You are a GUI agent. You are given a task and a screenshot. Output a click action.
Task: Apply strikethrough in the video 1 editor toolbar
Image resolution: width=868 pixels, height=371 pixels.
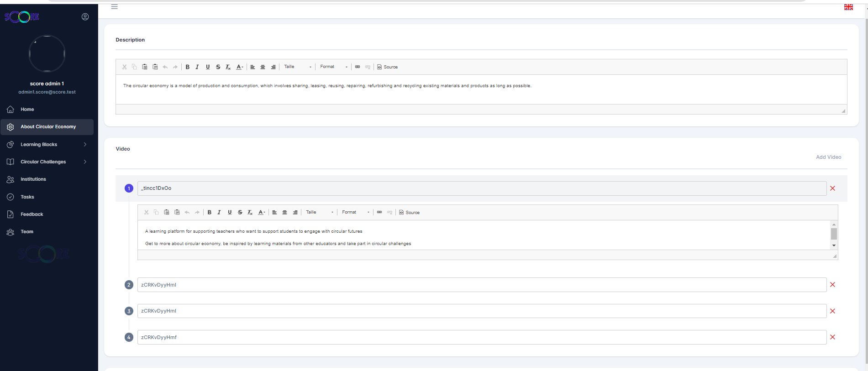[x=240, y=213]
